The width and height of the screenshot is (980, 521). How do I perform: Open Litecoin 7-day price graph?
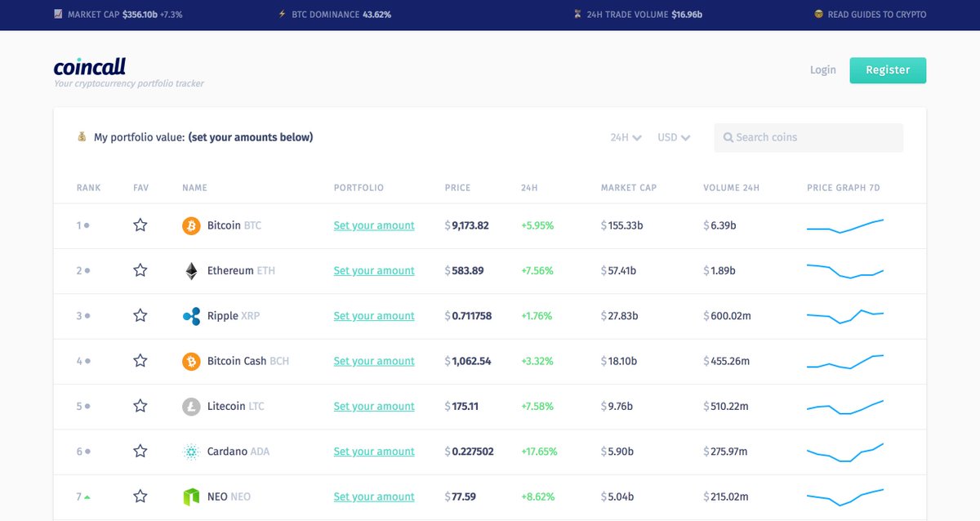point(845,407)
